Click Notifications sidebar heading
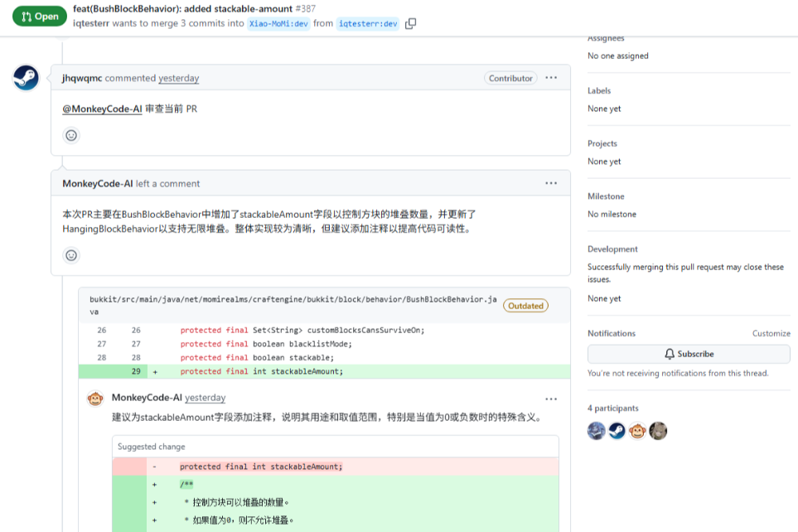 (x=612, y=333)
